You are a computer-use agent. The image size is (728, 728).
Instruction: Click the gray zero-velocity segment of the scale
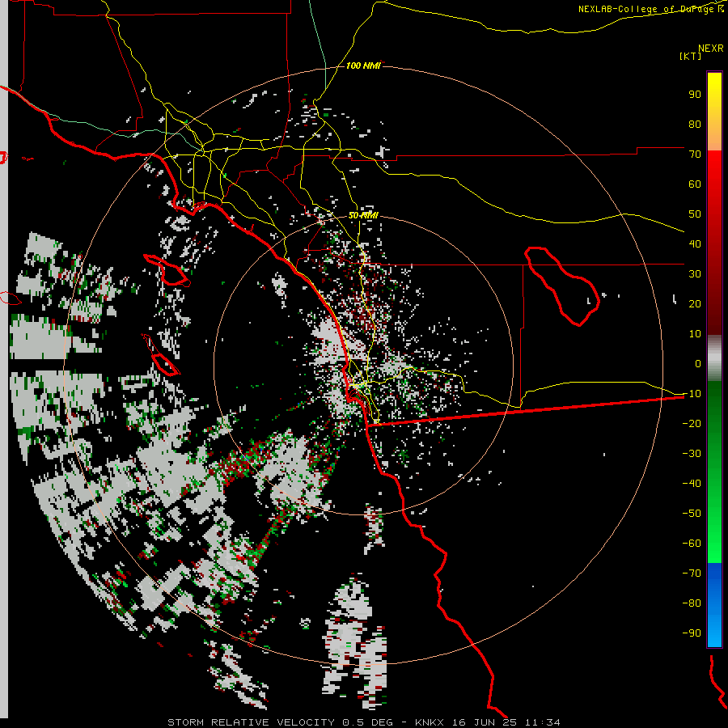714,358
